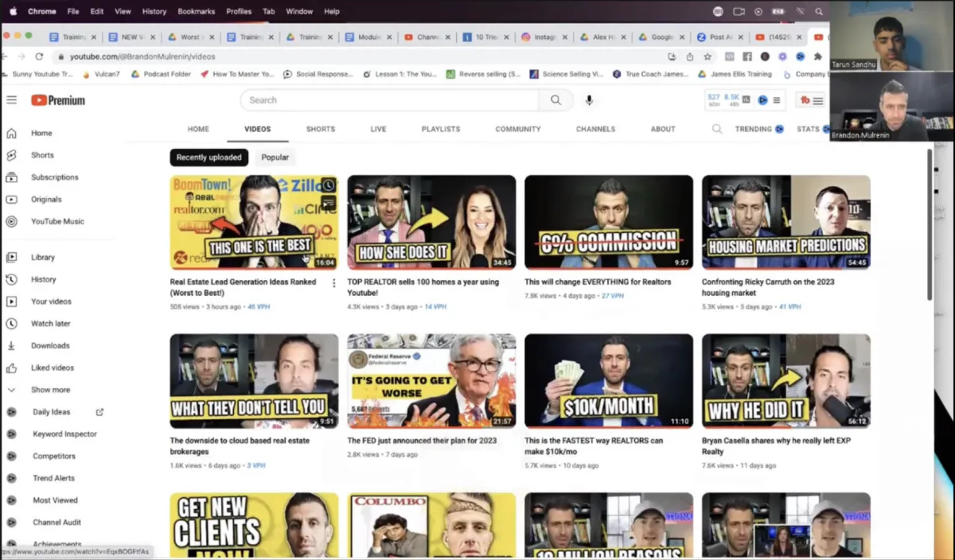This screenshot has width=955, height=560.
Task: Expand the Show more sidebar section
Action: 49,390
